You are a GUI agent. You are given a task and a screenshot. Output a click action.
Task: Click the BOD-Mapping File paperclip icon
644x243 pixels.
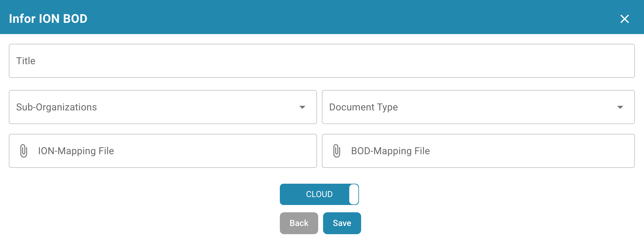pos(336,151)
